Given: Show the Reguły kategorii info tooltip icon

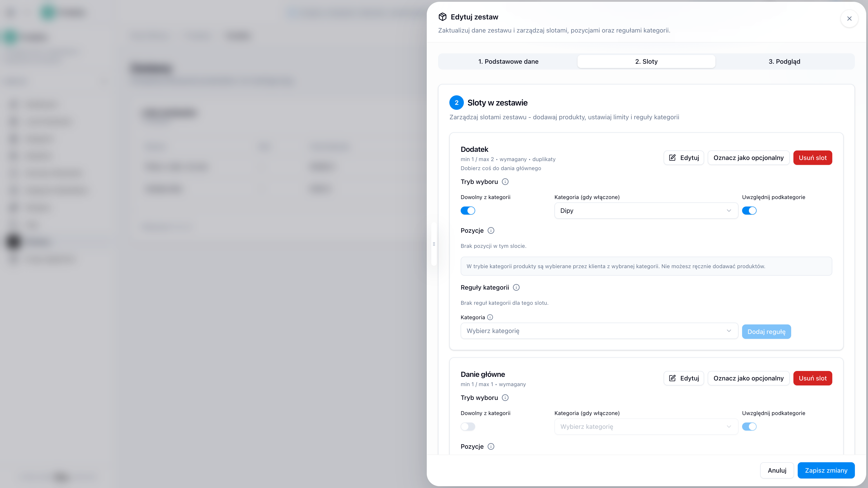Looking at the screenshot, I should tap(516, 288).
